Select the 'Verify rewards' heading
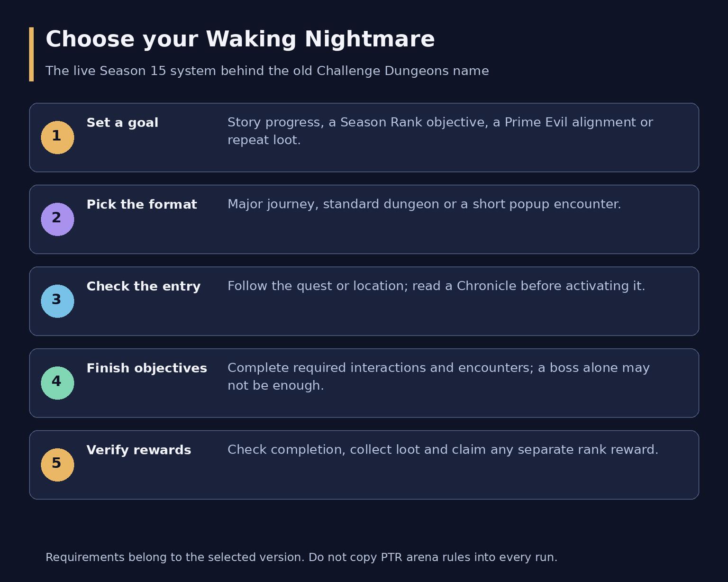 139,450
